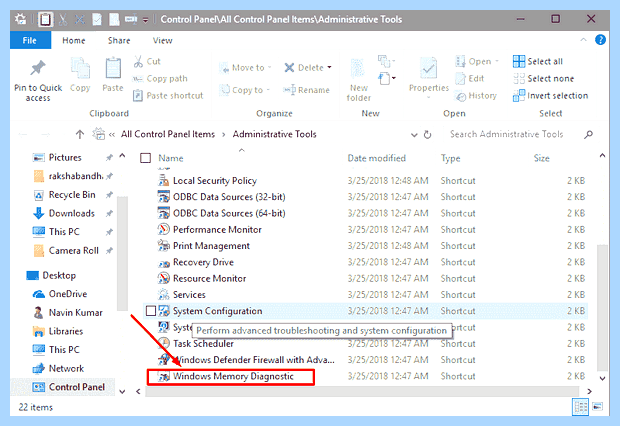620x426 pixels.
Task: Select Recycle Bin in navigation pane
Action: pyautogui.click(x=64, y=195)
